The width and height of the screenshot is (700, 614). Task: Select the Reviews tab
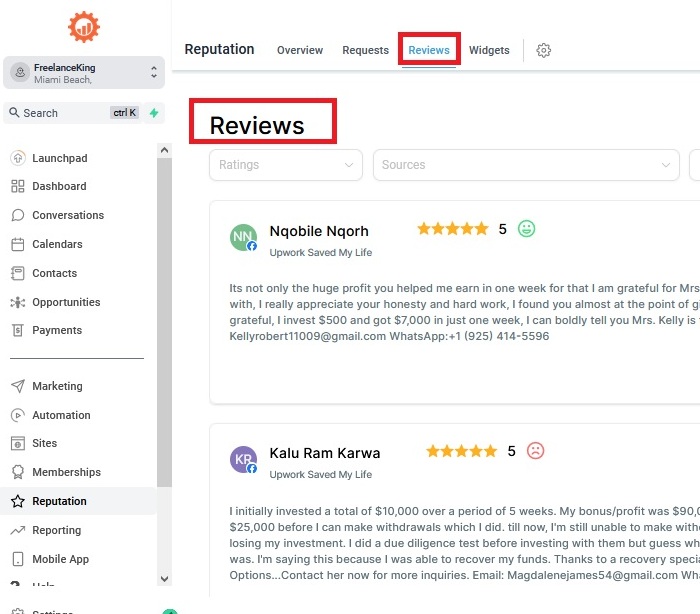click(x=429, y=50)
